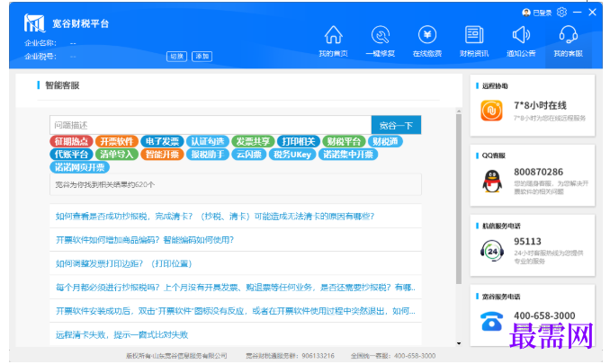Screen dimensions: 610x364
Task: Open 在线缴费 payment icon
Action: (427, 34)
